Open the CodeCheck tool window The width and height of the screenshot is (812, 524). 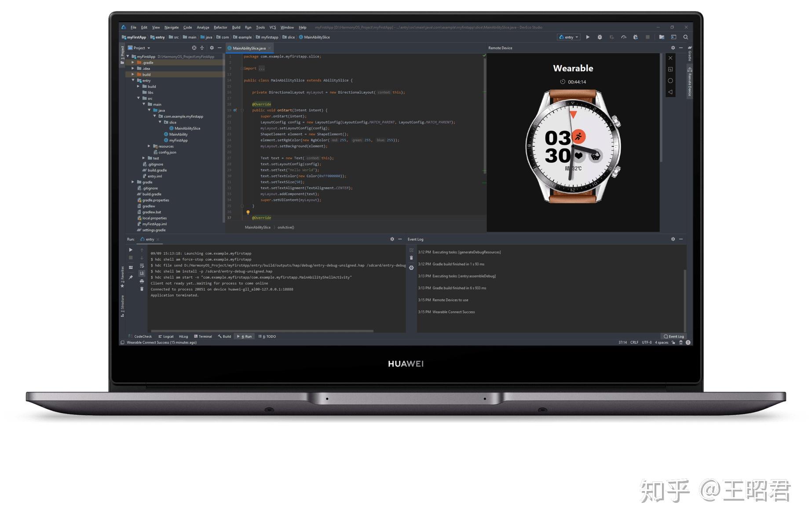coord(140,337)
